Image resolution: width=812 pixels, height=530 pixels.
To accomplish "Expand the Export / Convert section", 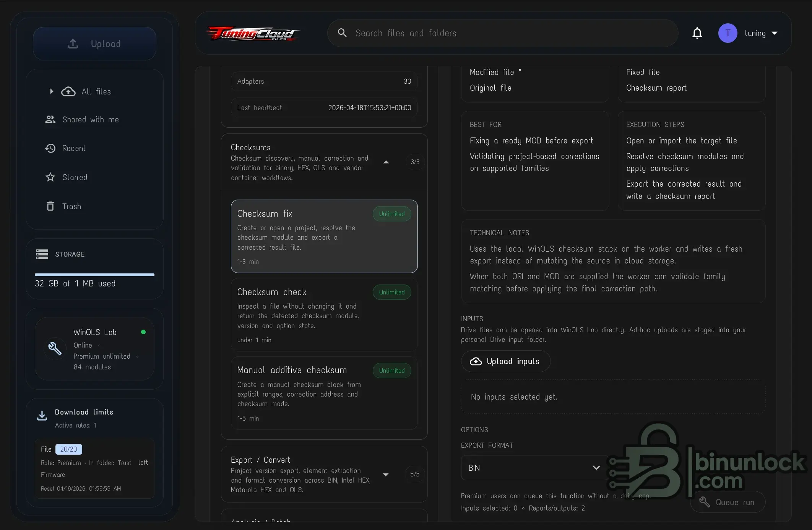I will pyautogui.click(x=386, y=475).
